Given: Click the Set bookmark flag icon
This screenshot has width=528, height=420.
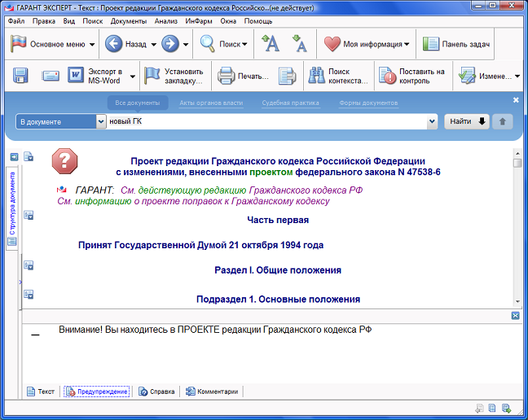Looking at the screenshot, I should [152, 77].
